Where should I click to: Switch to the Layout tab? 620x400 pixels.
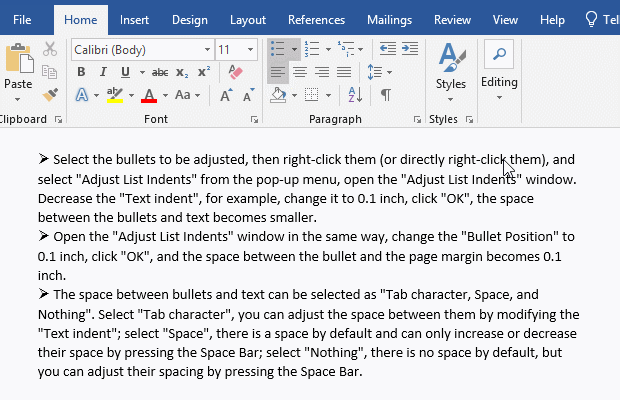tap(248, 20)
